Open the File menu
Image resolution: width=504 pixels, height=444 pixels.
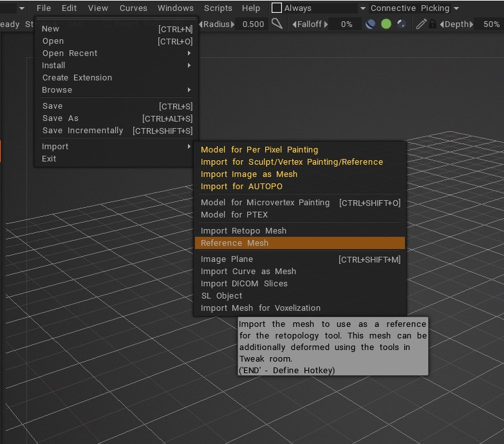tap(44, 8)
